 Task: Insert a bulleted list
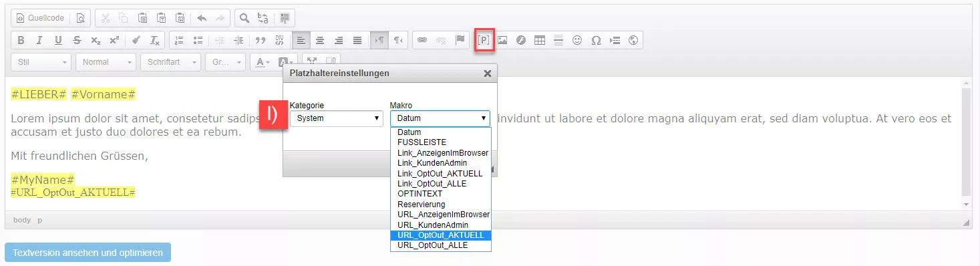click(198, 40)
